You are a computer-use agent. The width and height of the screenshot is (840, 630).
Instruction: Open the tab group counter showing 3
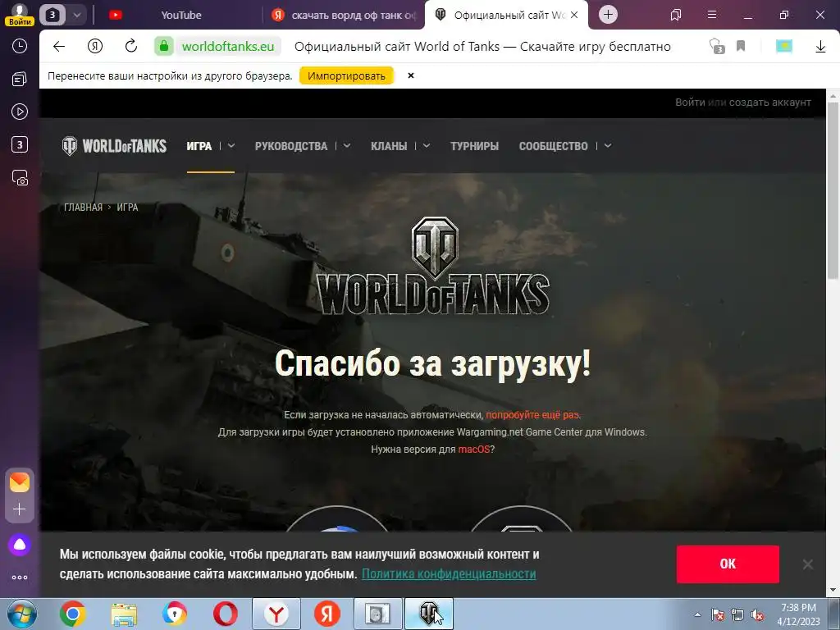pos(52,15)
